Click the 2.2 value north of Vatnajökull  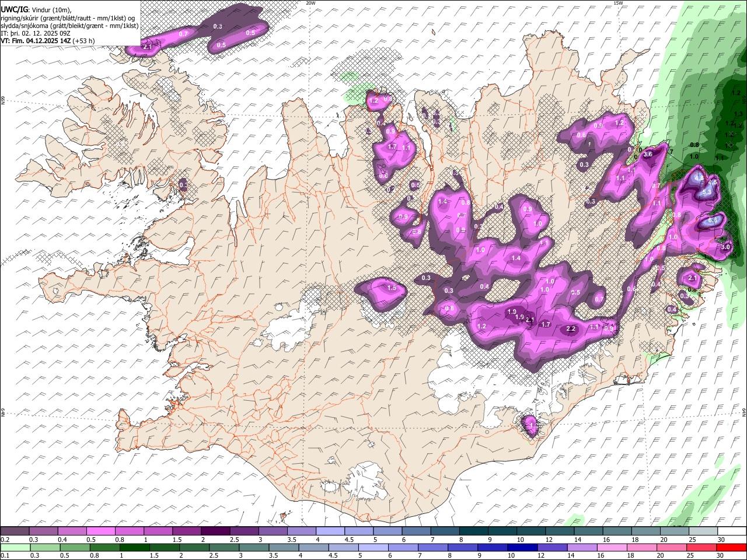point(571,329)
